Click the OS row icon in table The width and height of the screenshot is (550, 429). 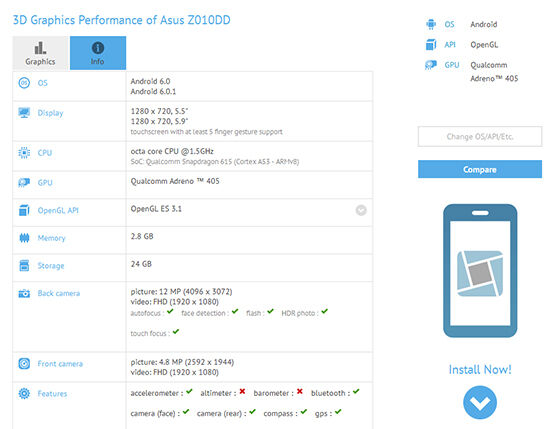point(24,83)
